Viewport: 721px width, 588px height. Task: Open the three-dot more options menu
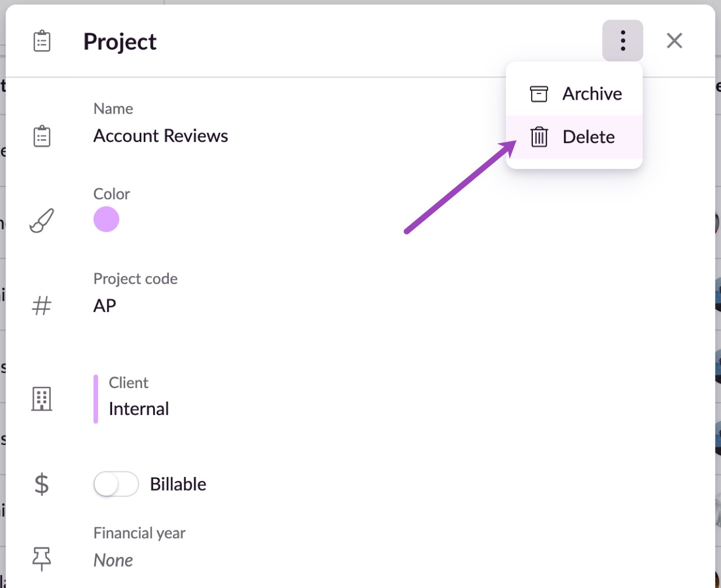click(x=622, y=41)
